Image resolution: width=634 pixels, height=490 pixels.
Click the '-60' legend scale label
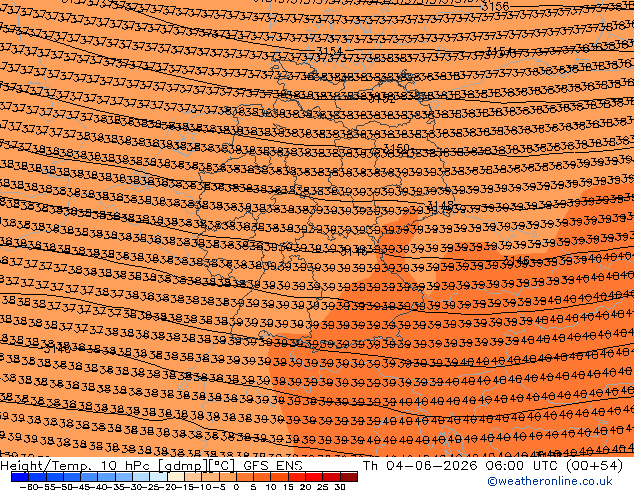pyautogui.click(x=29, y=486)
